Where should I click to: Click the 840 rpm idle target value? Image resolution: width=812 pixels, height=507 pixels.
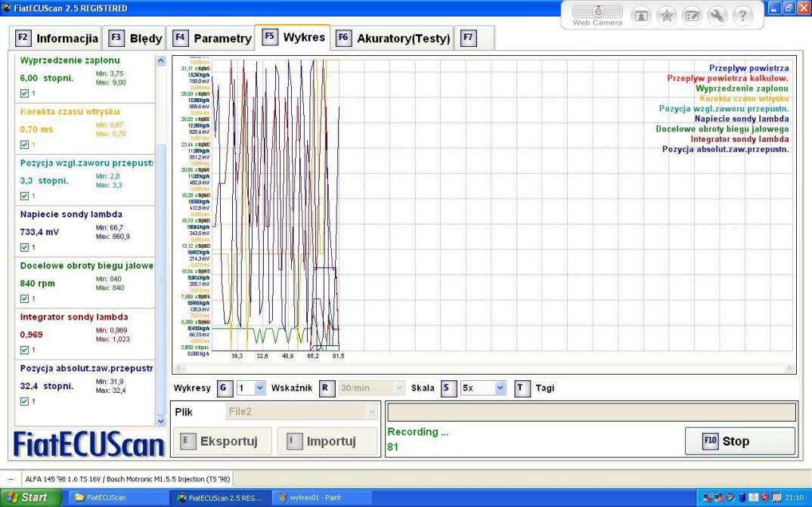37,283
